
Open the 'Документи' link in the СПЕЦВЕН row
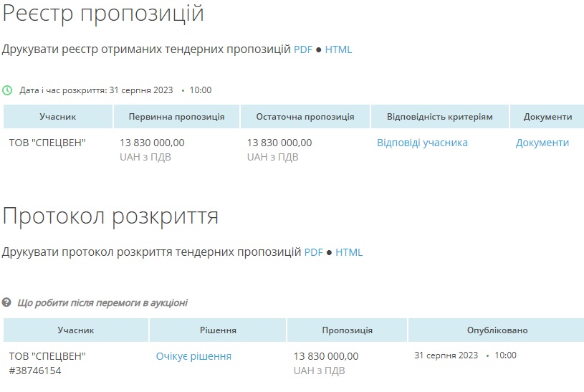[x=542, y=143]
